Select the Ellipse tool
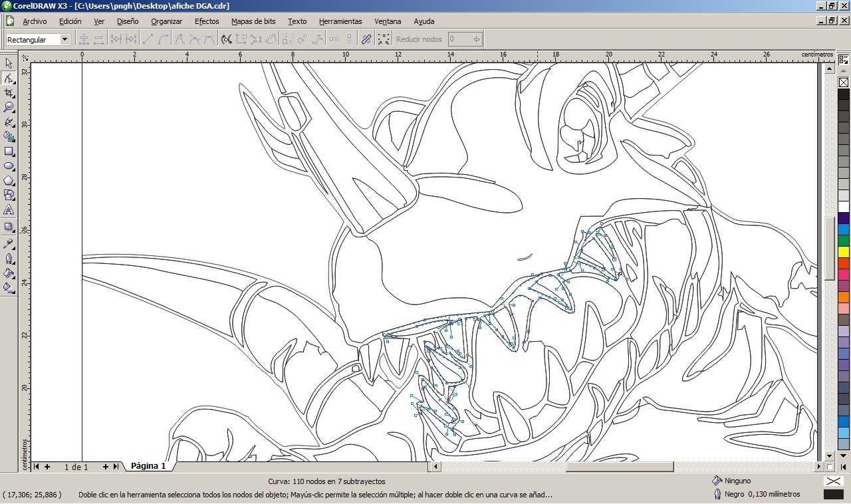Image resolution: width=851 pixels, height=504 pixels. (x=9, y=166)
